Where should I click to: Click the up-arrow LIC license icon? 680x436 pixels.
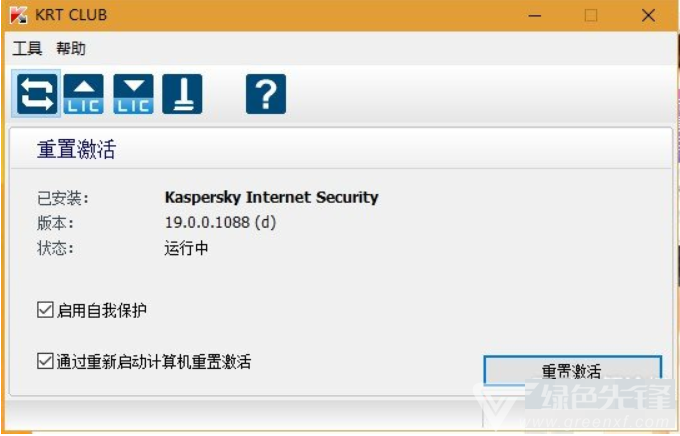(84, 94)
